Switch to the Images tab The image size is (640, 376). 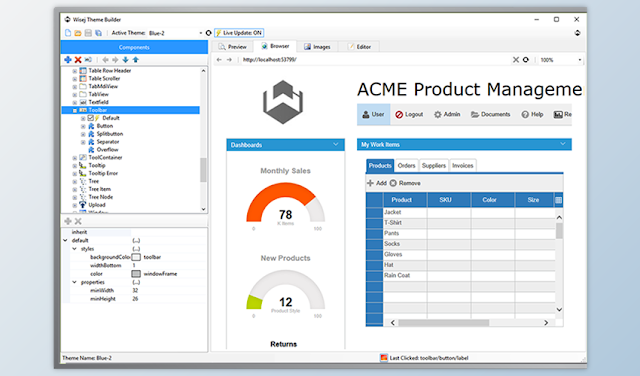(317, 47)
